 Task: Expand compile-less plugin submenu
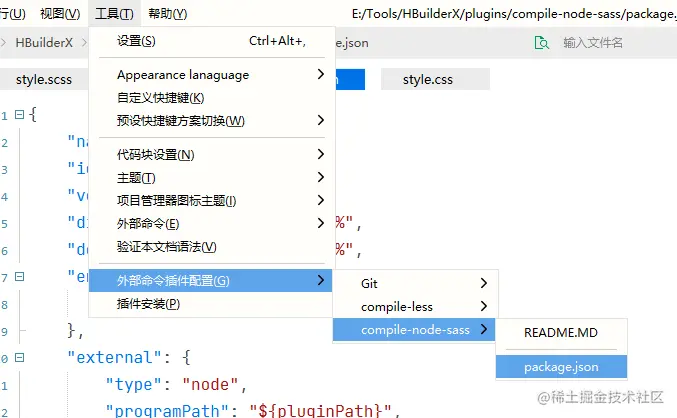(415, 307)
